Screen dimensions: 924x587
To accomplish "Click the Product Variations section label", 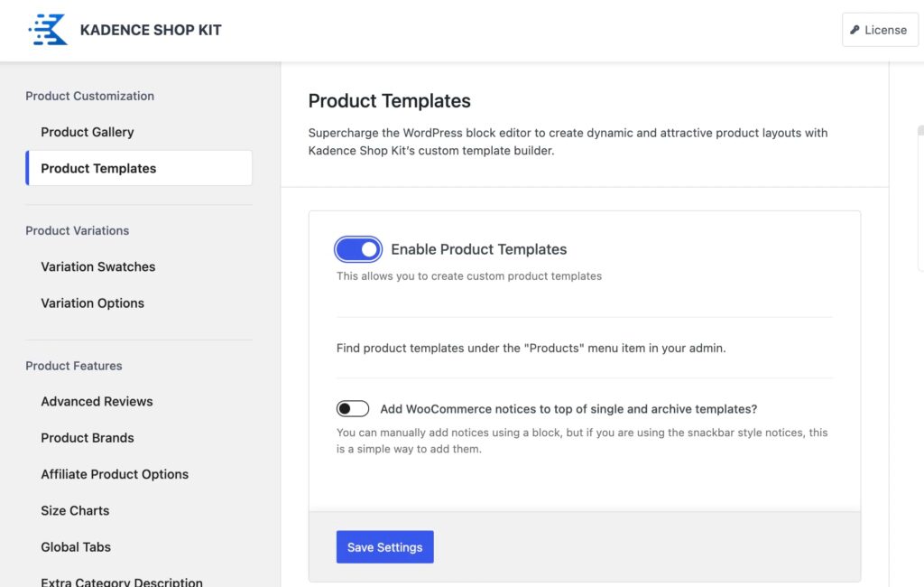I will (x=78, y=230).
